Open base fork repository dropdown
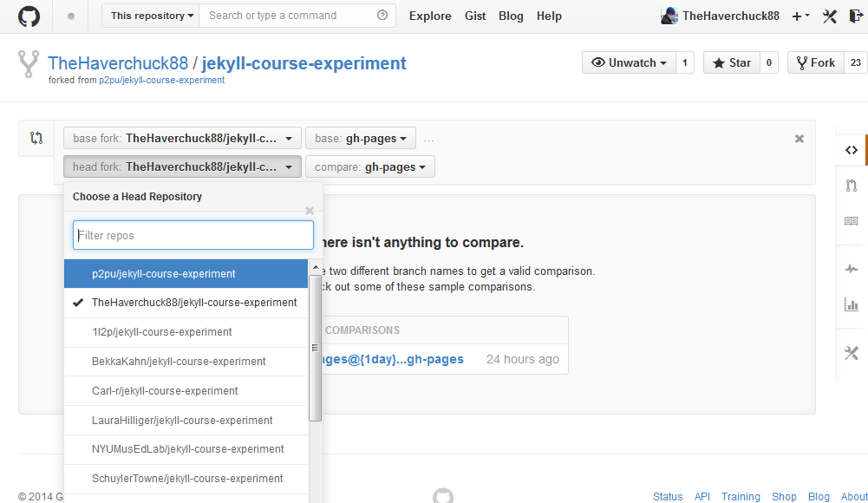The image size is (868, 503). [x=182, y=139]
